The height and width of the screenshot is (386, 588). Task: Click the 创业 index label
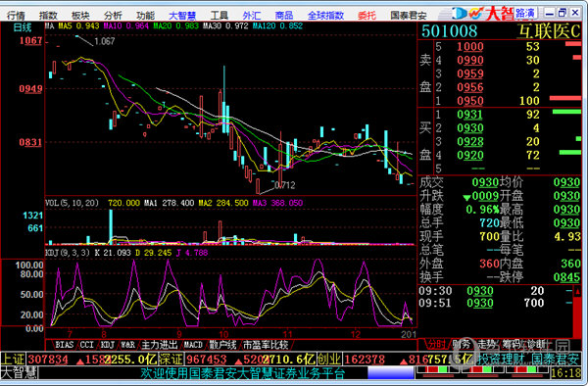click(x=329, y=359)
